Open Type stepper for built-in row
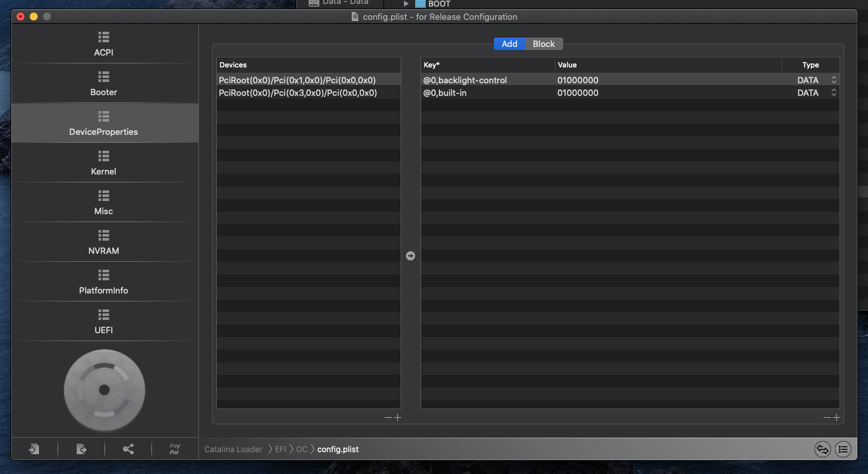Screen dimensions: 868x474 point(834,93)
